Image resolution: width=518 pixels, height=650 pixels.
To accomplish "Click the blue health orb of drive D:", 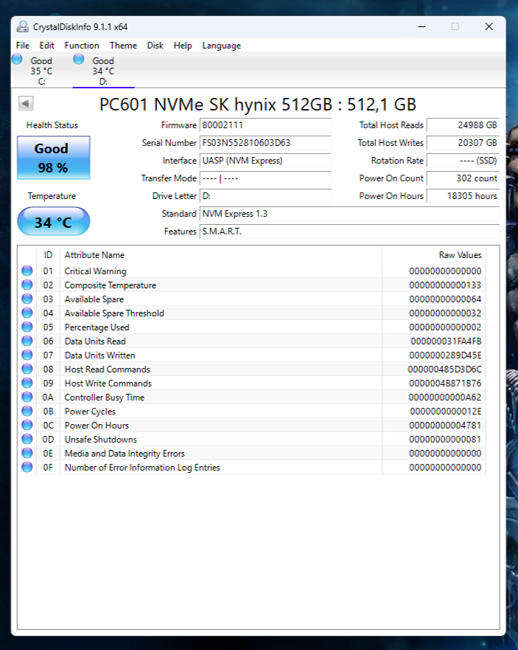I will click(x=78, y=59).
